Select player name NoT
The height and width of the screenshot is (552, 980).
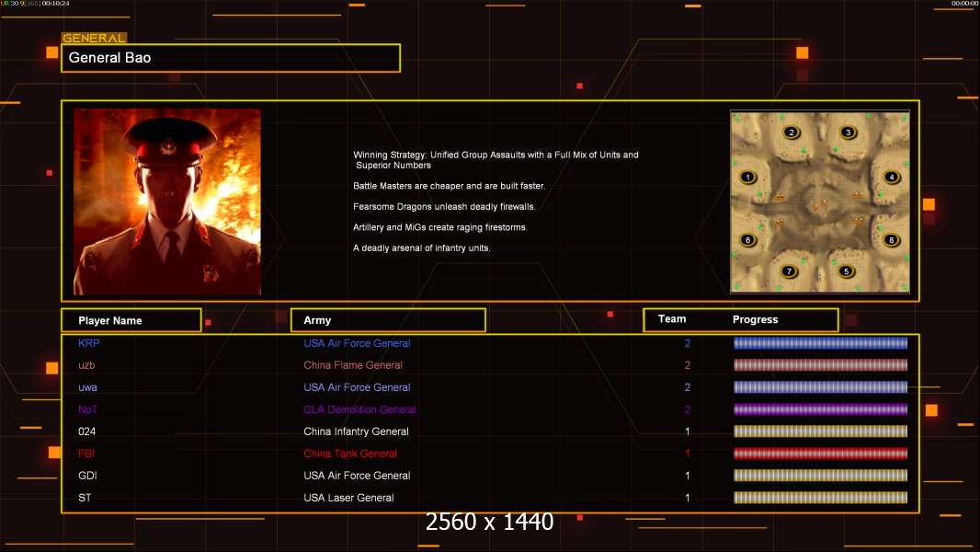click(x=87, y=409)
